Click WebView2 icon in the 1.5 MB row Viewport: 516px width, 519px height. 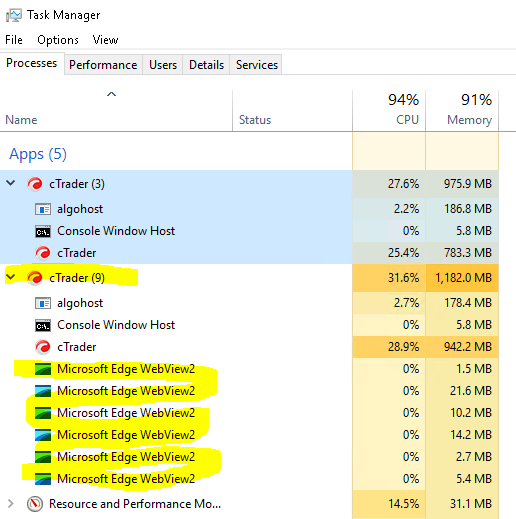(x=43, y=369)
